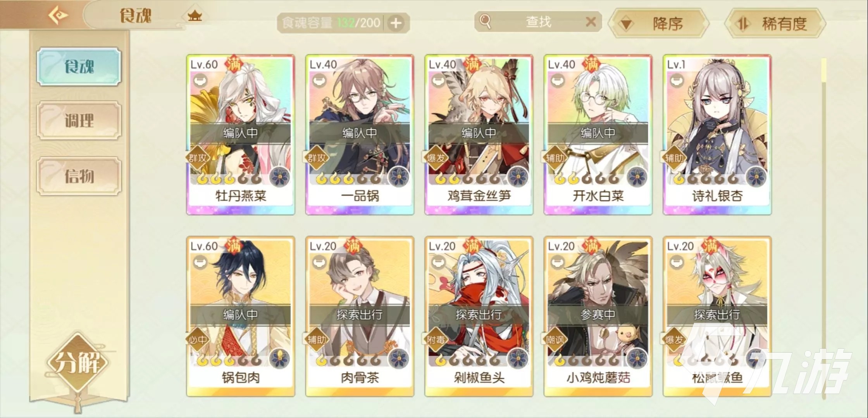
Task: Click the vertical scrollbar on the right
Action: click(823, 228)
